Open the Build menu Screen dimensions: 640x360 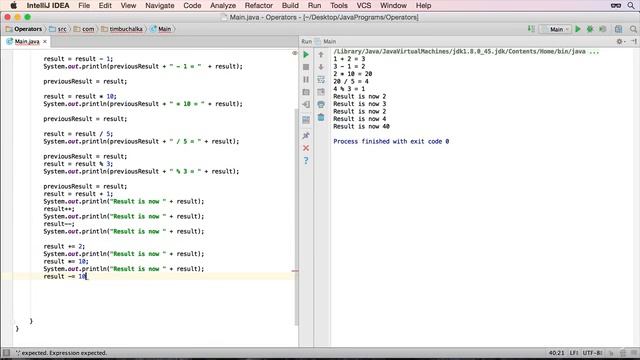[290, 6]
